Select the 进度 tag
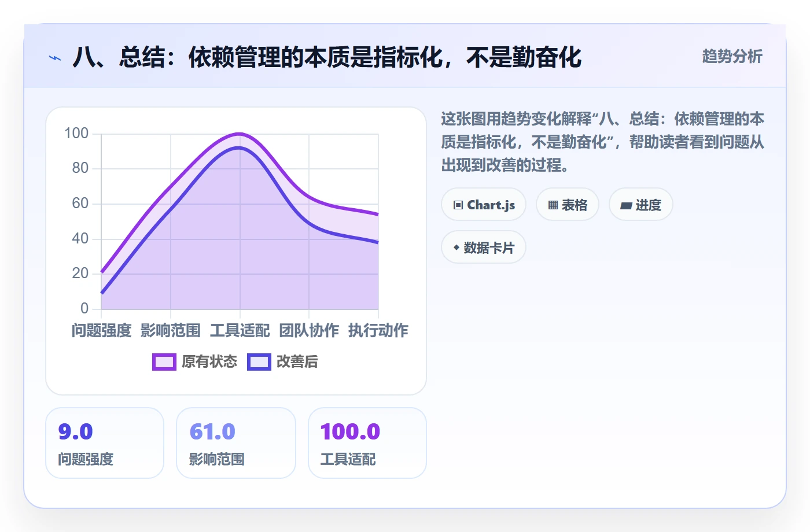Viewport: 810px width, 532px height. click(641, 205)
